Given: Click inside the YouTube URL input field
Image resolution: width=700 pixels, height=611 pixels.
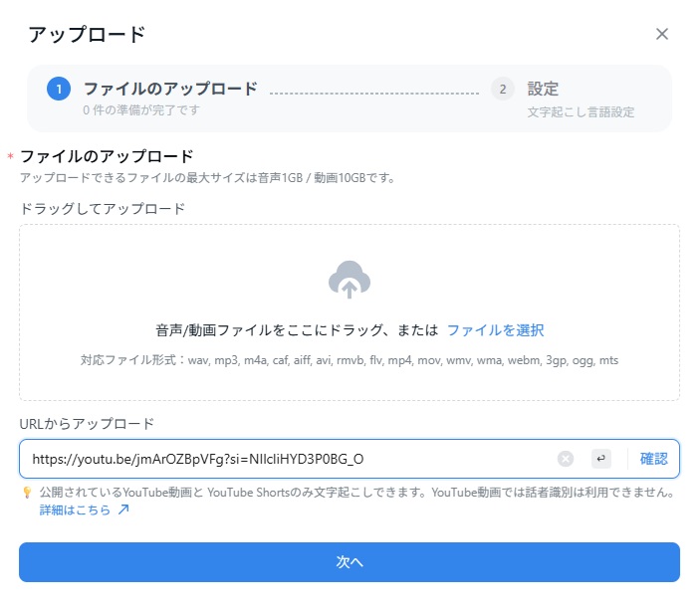Looking at the screenshot, I should pyautogui.click(x=289, y=459).
